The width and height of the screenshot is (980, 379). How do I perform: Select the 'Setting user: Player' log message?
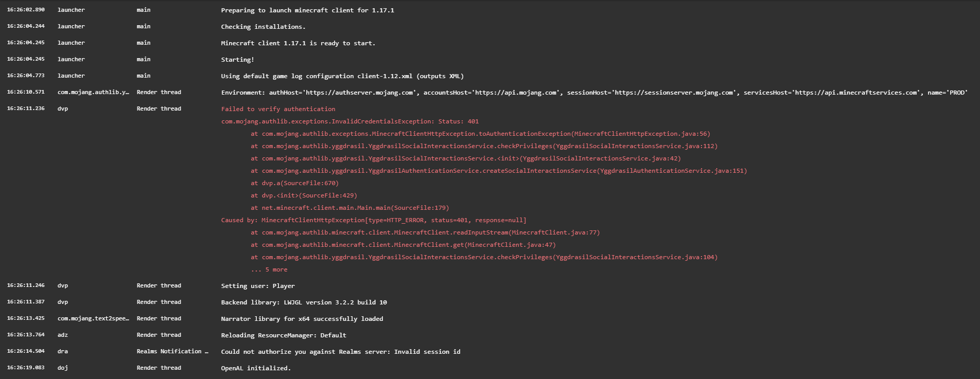(x=258, y=286)
